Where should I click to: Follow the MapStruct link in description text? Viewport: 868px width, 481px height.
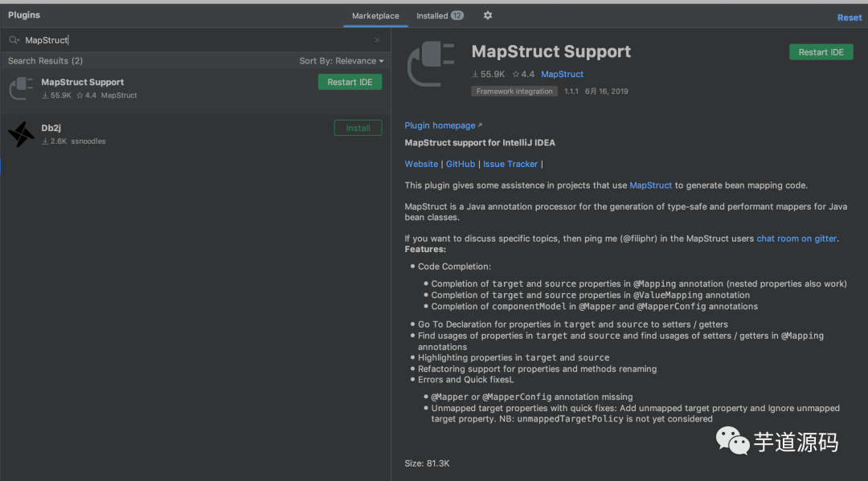click(650, 185)
